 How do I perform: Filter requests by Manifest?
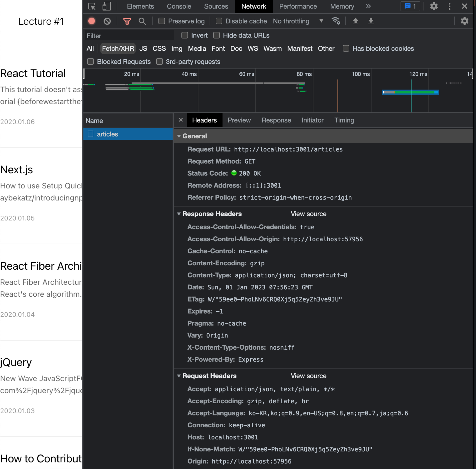(x=300, y=49)
